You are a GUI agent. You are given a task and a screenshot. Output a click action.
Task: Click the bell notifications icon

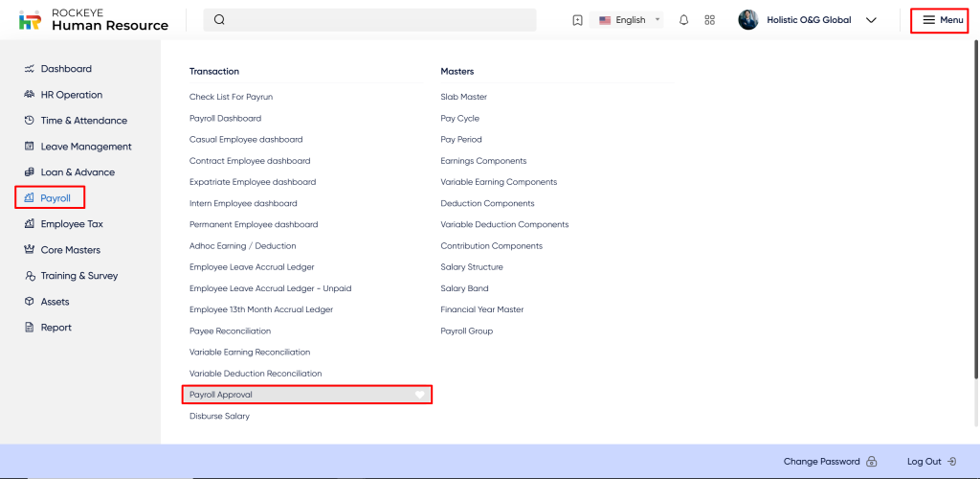click(x=683, y=20)
